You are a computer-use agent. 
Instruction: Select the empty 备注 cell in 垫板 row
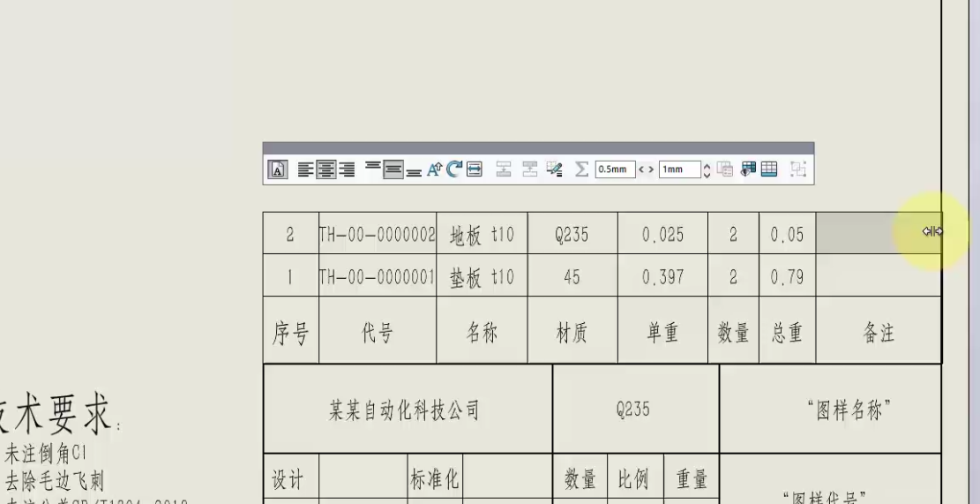point(879,275)
